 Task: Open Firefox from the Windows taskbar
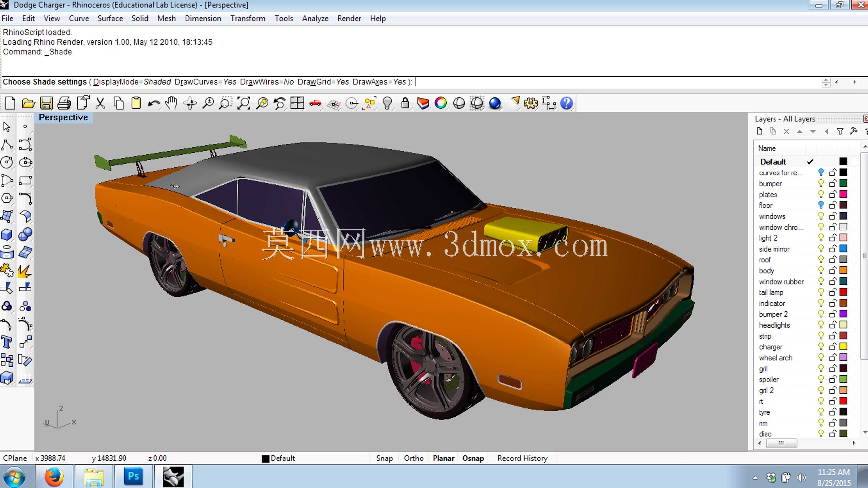pos(54,477)
